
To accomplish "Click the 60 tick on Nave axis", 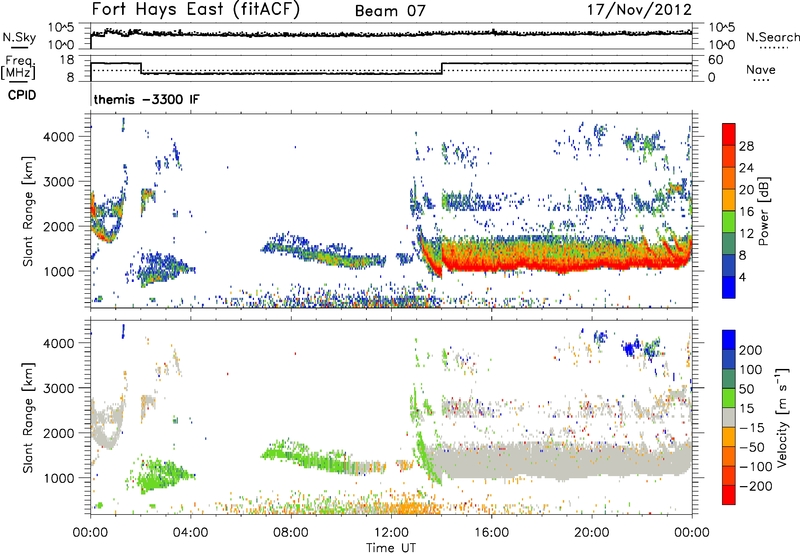I will click(715, 60).
